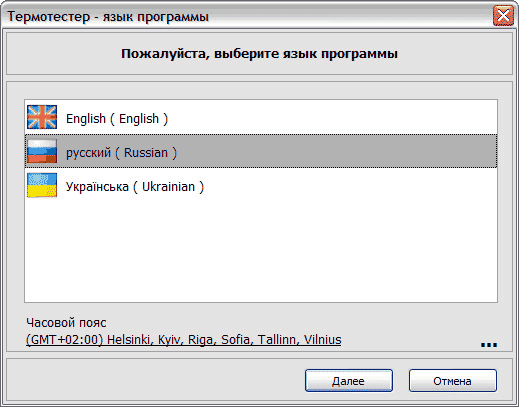Click the word Vilnius in time zone link
Screen dimensions: 519x407
point(323,340)
